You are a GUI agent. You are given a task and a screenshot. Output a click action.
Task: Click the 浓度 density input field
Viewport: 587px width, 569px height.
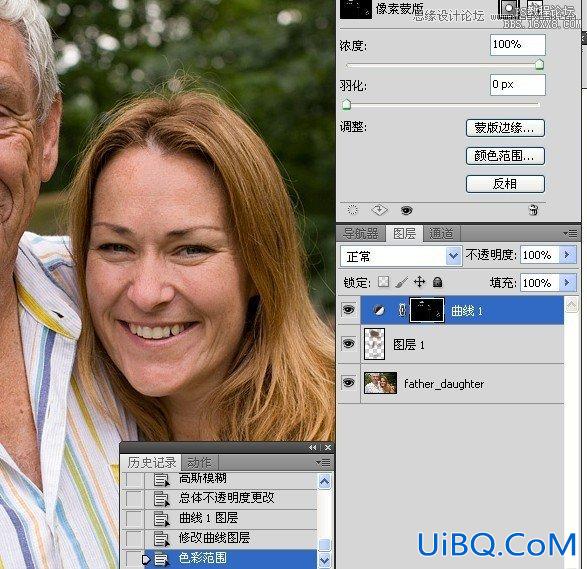click(517, 45)
